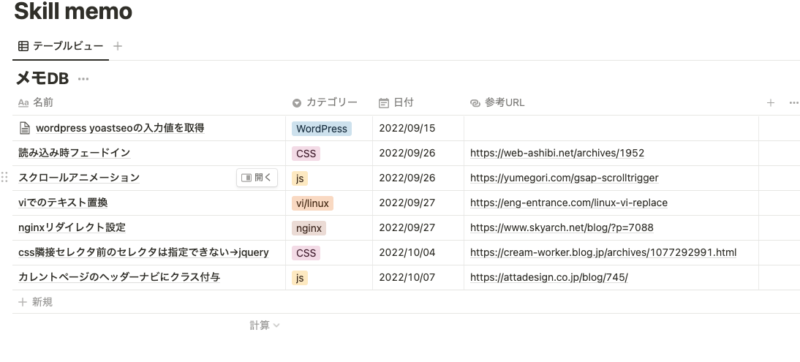
Task: Click スクロールアニメーション row name
Action: tap(79, 178)
